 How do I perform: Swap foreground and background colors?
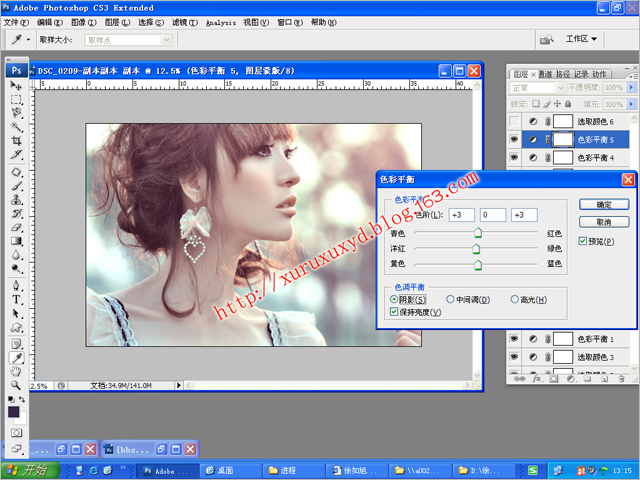[x=22, y=399]
